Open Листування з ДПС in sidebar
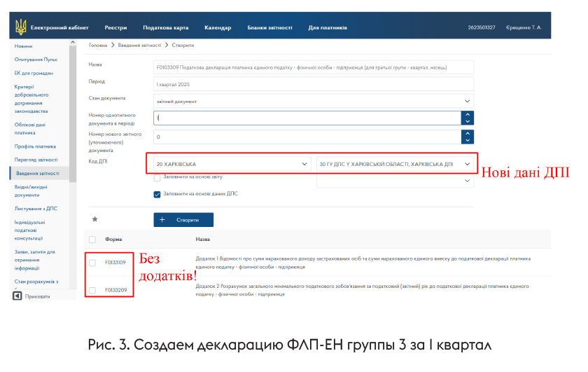The width and height of the screenshot is (588, 372). (36, 208)
